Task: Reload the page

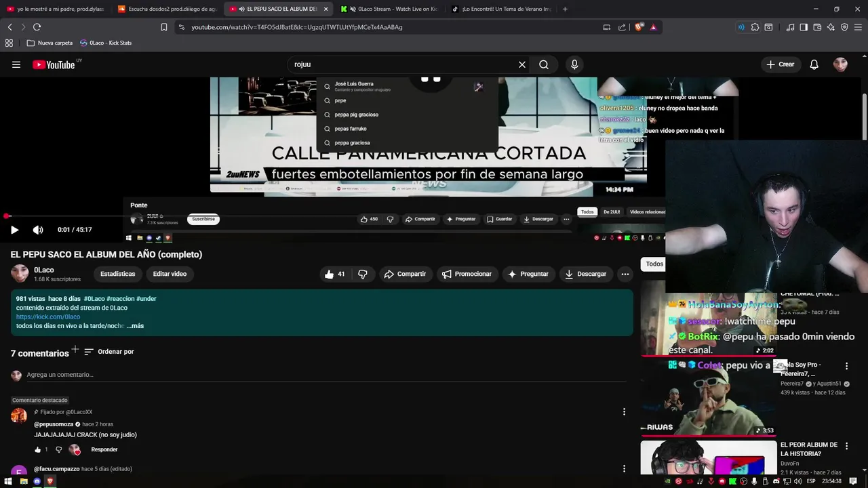Action: coord(37,27)
